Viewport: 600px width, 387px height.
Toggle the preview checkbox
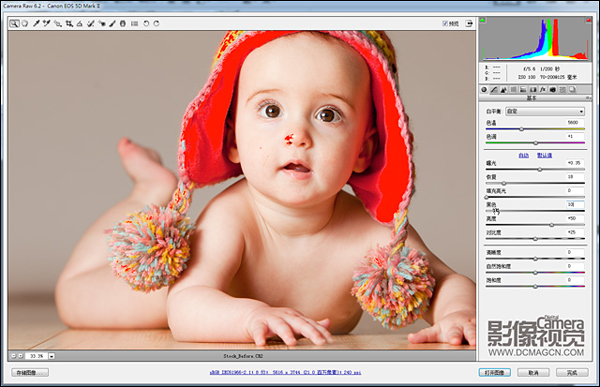445,24
